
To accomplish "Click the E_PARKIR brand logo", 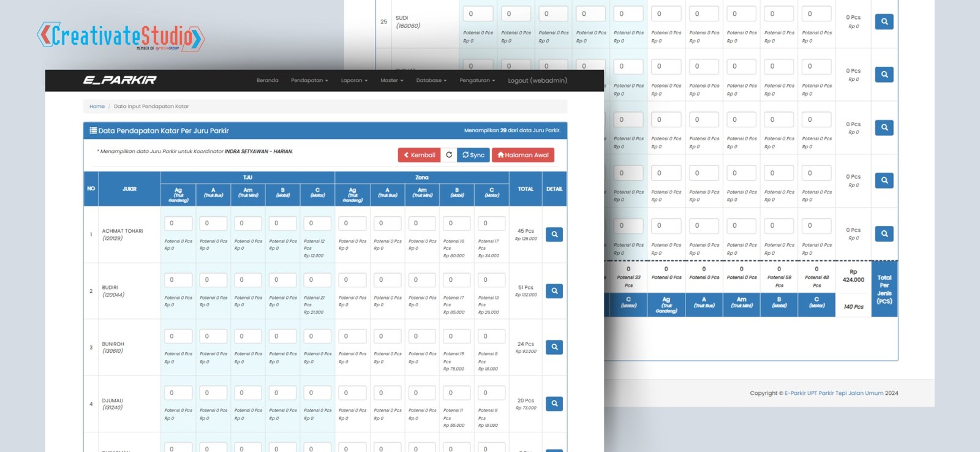I will pyautogui.click(x=120, y=80).
